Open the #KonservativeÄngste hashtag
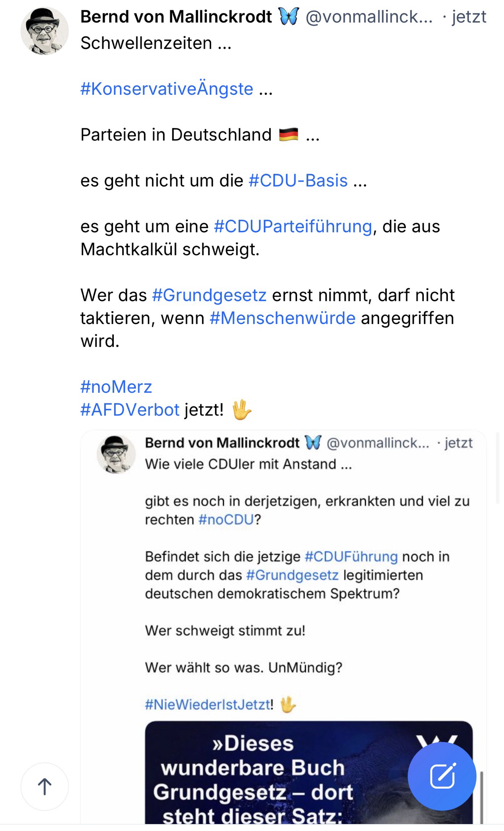 [167, 89]
